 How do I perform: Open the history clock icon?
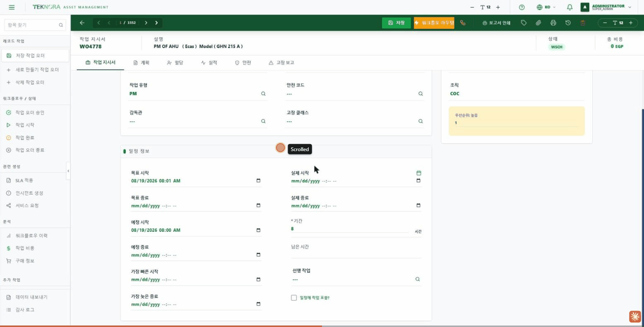tap(568, 23)
